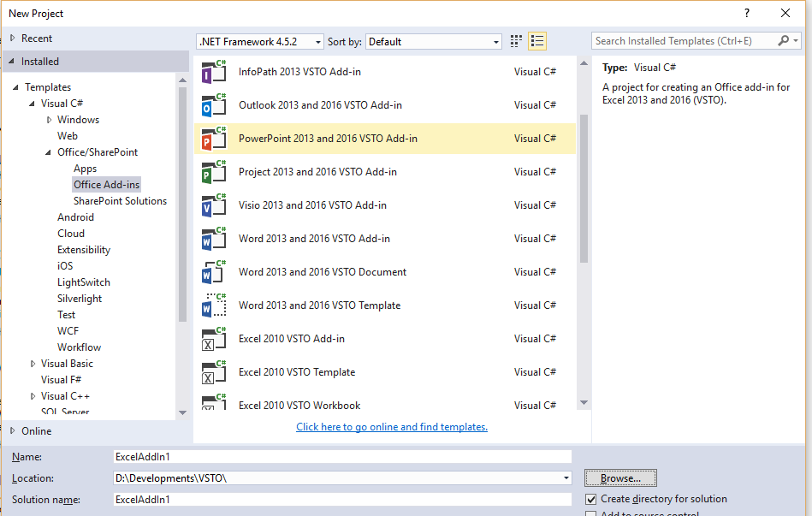Click the Outlook 2013 and 2016 Add-in icon
812x516 pixels.
click(x=213, y=105)
